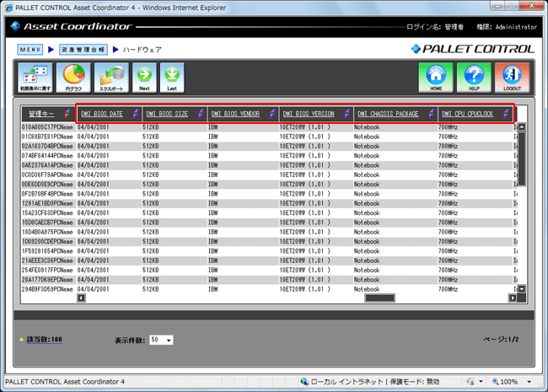The width and height of the screenshot is (548, 392).
Task: Select row 28A177D63EPCName
Action: coord(269,280)
